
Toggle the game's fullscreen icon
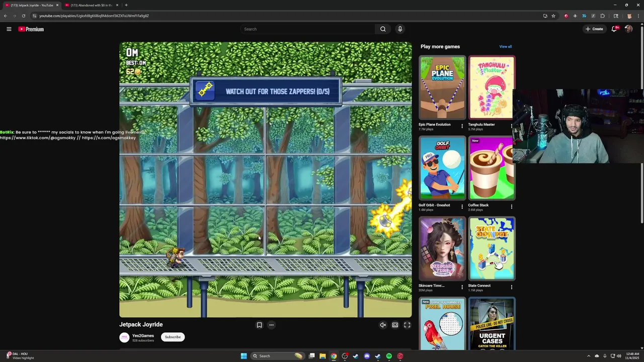407,325
